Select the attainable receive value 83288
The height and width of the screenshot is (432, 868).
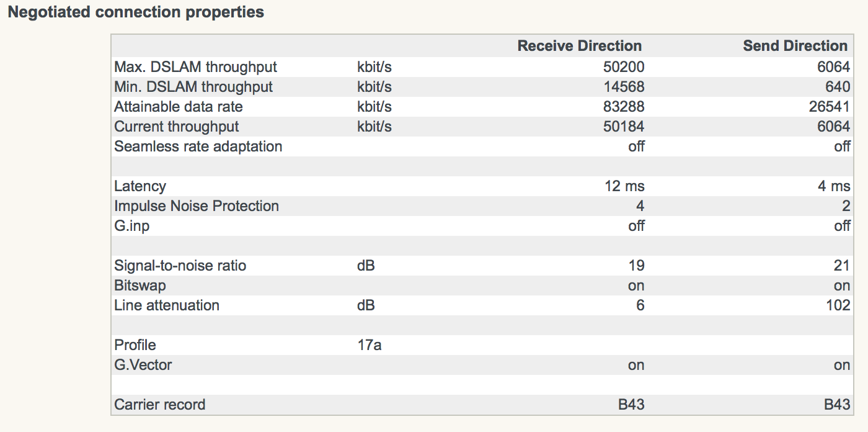pos(624,107)
